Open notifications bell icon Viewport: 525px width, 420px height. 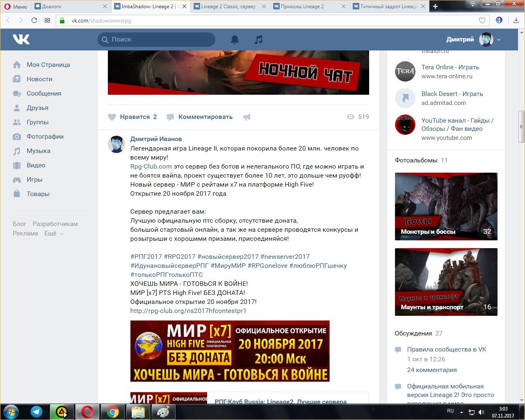[235, 39]
